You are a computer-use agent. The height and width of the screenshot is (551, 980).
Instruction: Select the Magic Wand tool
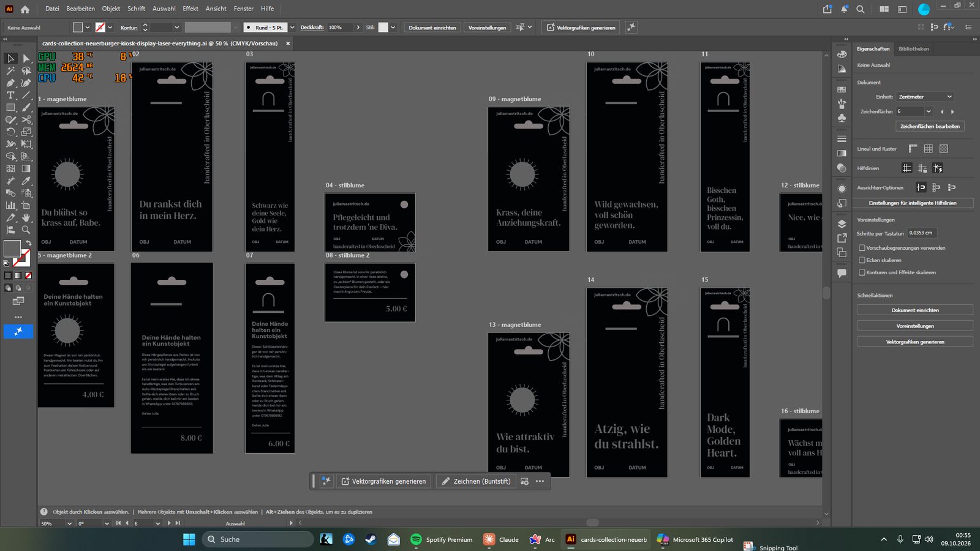tap(10, 70)
